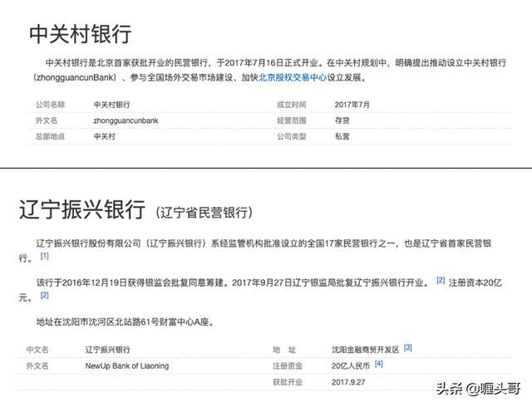Click the 辽宁振兴银行 value in 中文名 row
The height and width of the screenshot is (407, 532).
pos(107,350)
